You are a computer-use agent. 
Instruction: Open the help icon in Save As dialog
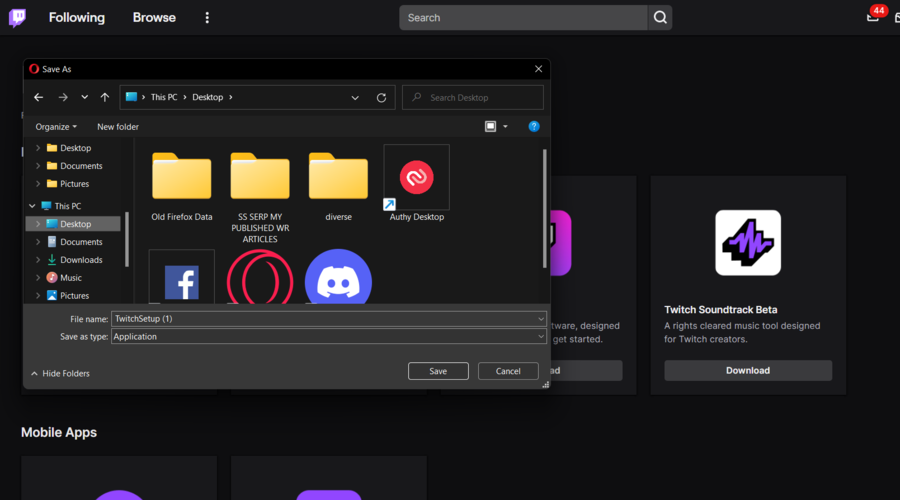(x=534, y=126)
